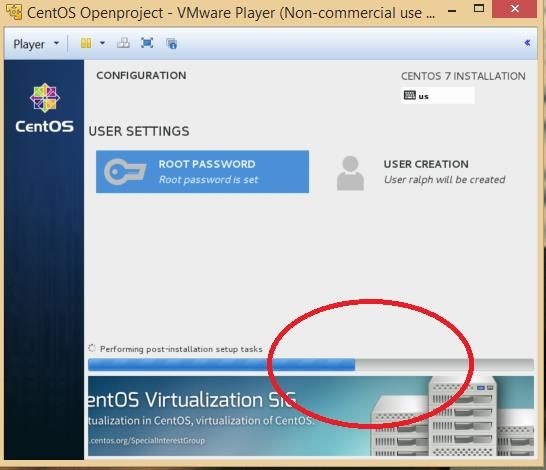Click the installation progress bar
The width and height of the screenshot is (546, 470).
pyautogui.click(x=311, y=365)
